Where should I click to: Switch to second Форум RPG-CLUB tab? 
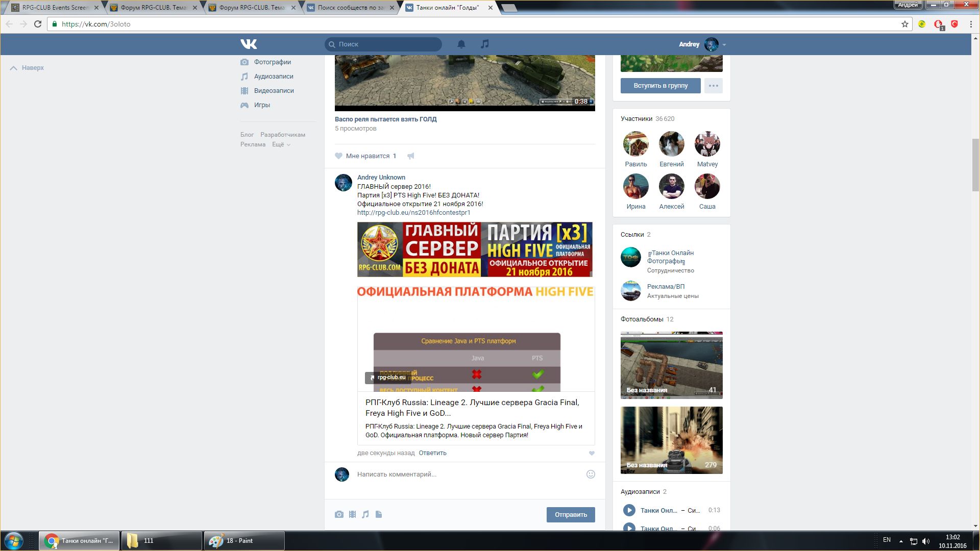coord(152,8)
